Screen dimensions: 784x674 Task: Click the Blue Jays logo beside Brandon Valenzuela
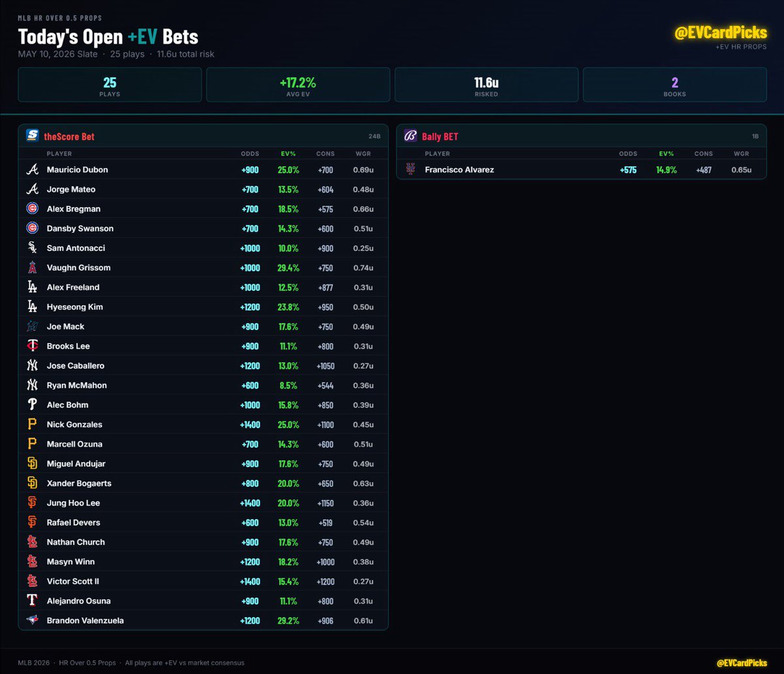coord(32,620)
